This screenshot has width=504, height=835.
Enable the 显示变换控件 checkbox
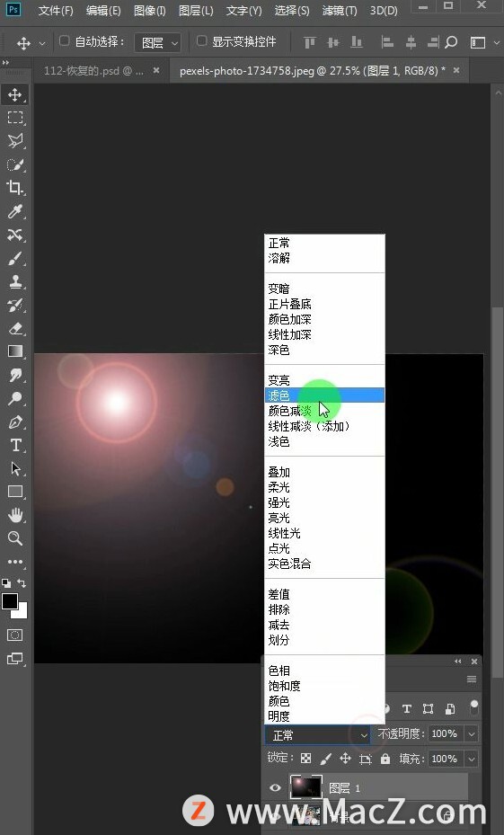tap(202, 41)
